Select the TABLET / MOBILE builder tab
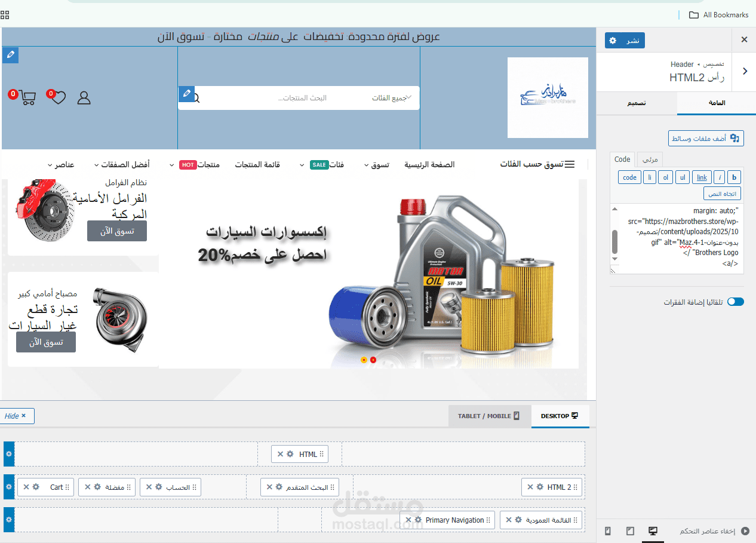The image size is (756, 543). tap(488, 416)
